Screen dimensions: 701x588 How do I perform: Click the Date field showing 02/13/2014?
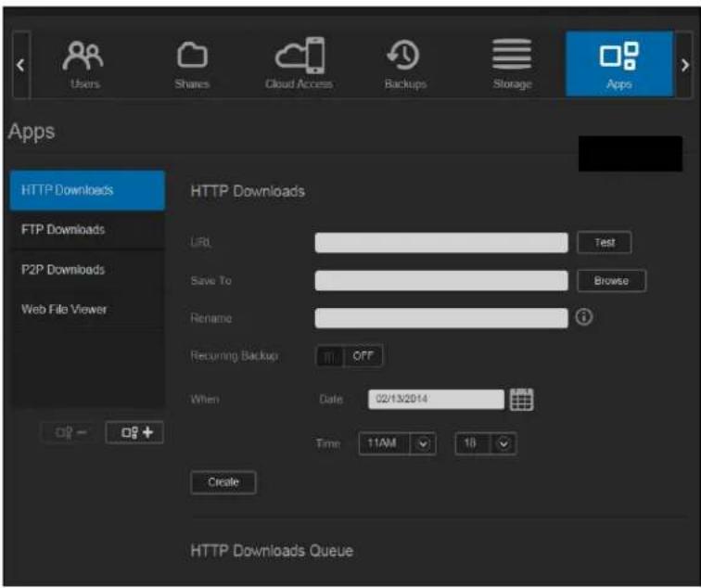click(436, 399)
